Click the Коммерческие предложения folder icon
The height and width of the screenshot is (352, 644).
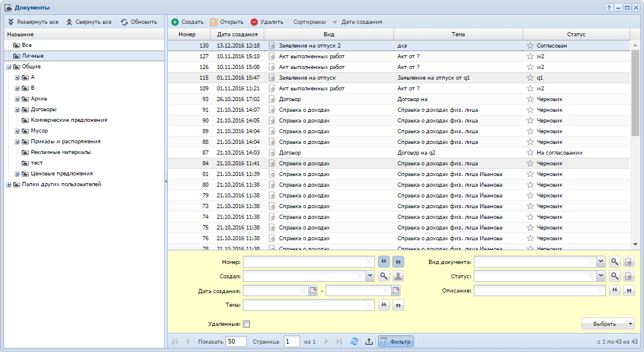tap(25, 120)
